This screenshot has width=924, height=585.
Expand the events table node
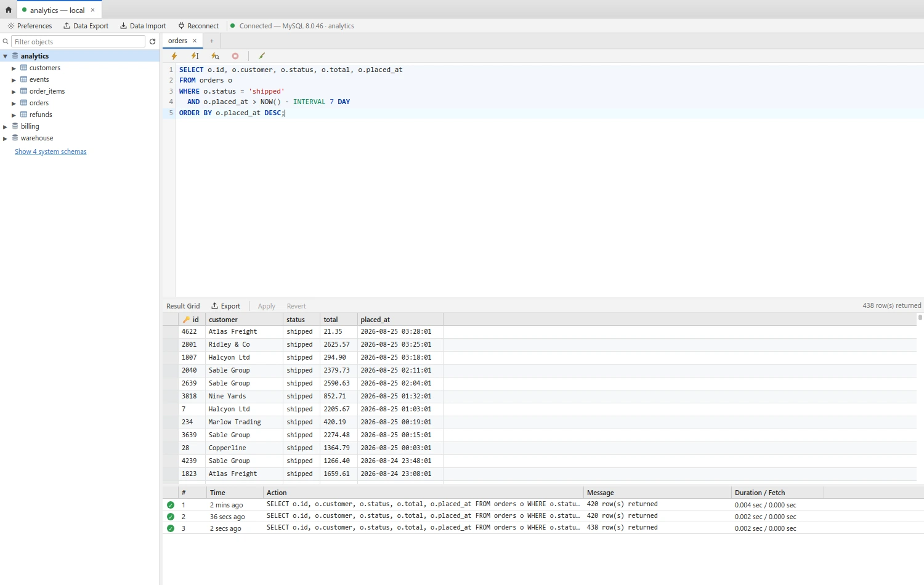tap(14, 80)
